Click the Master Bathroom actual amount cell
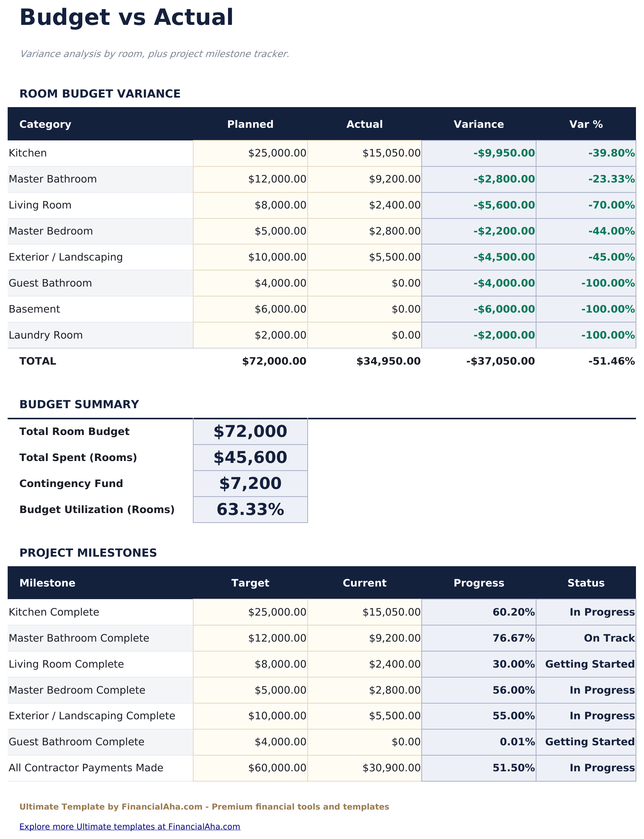Screen dimensions: 644x839 click(364, 179)
